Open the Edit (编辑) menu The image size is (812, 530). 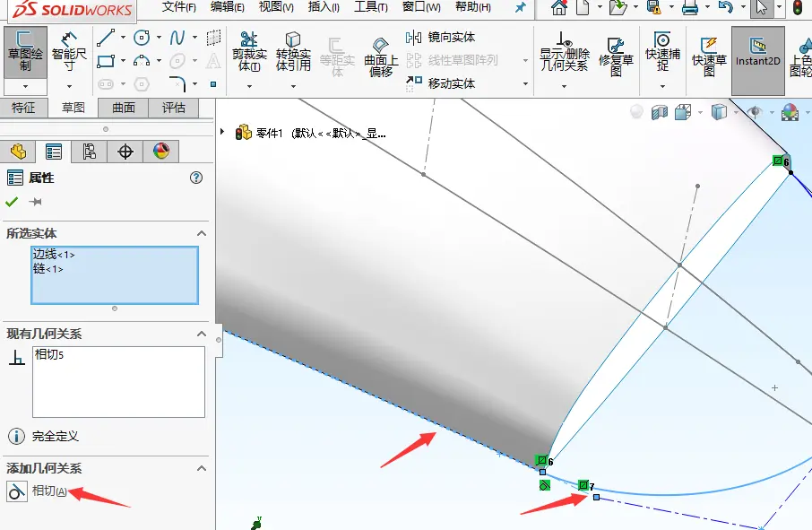click(228, 7)
